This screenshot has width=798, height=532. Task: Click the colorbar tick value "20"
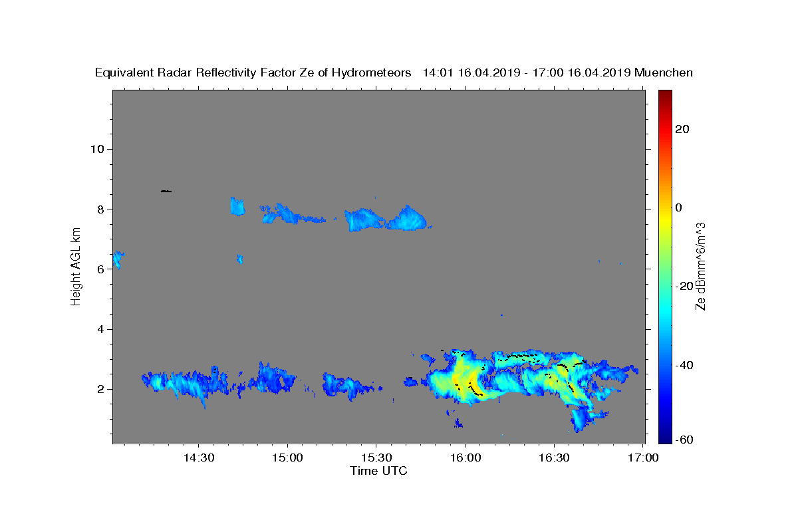[682, 129]
